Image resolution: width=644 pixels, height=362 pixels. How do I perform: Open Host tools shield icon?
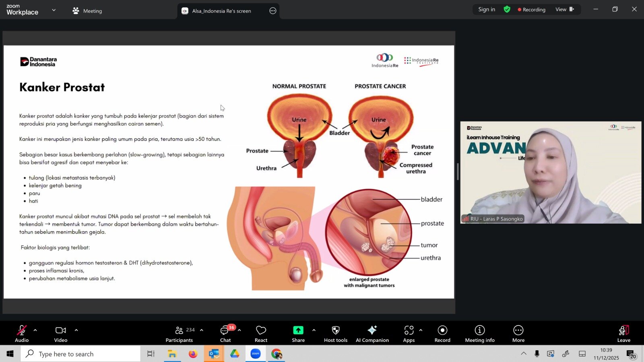point(335,334)
